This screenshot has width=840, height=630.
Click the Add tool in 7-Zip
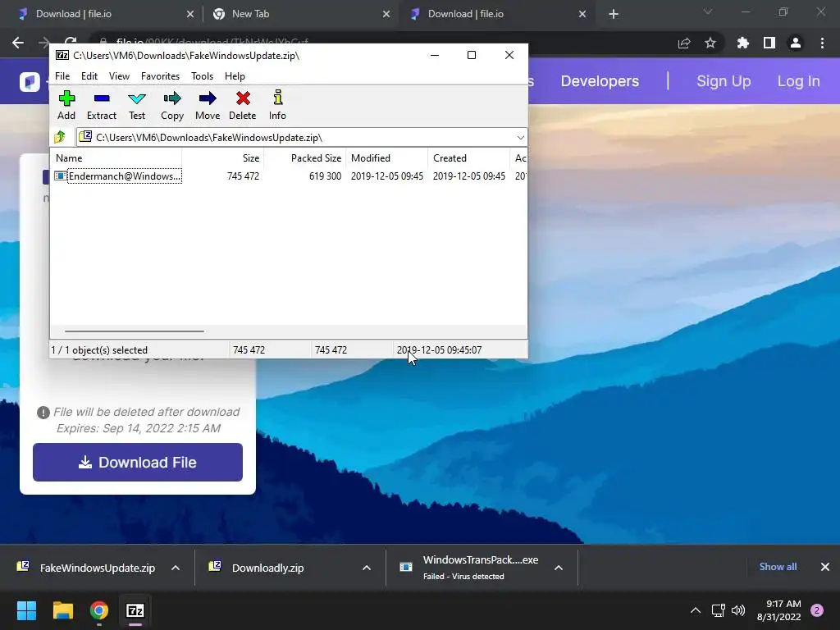(x=66, y=105)
